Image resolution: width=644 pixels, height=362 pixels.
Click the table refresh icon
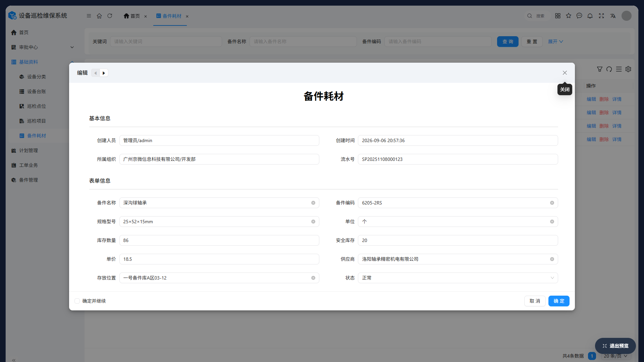coord(609,69)
